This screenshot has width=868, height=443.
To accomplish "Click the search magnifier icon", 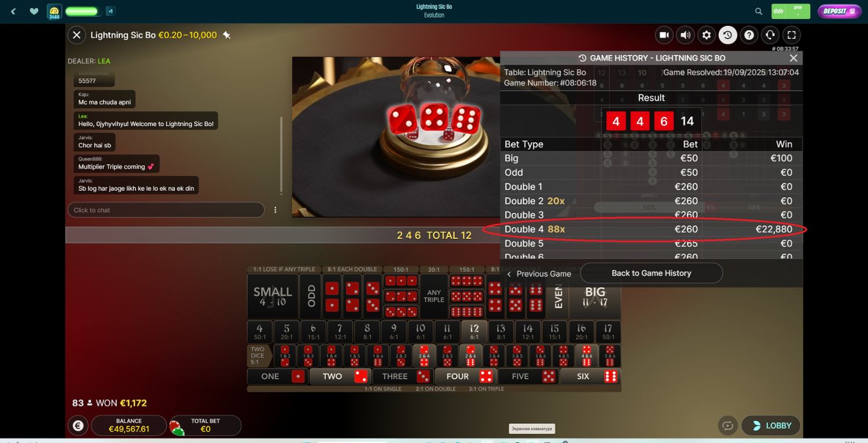I will coord(759,11).
